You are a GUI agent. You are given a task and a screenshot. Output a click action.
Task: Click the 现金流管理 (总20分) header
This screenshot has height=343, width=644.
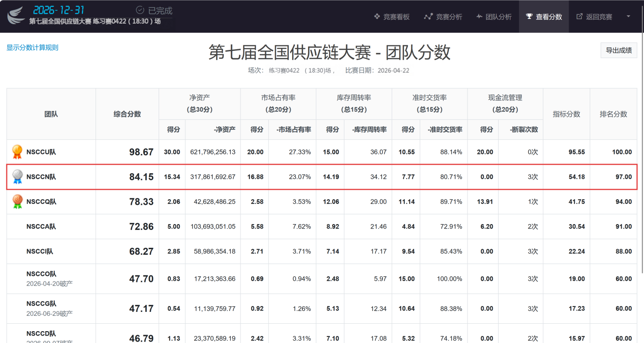(x=505, y=104)
